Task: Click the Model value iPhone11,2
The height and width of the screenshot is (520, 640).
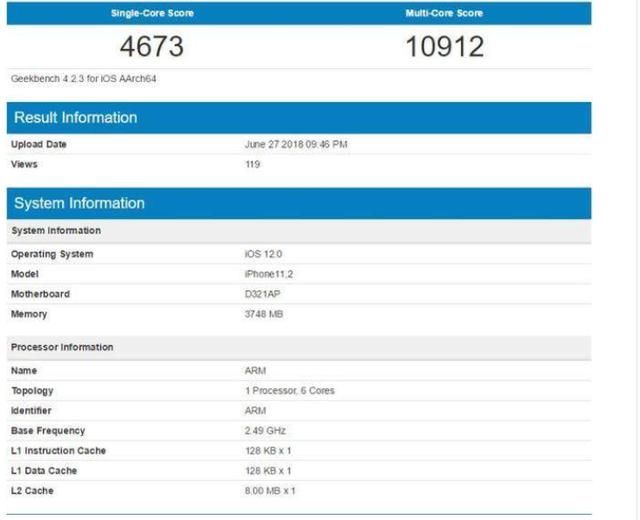Action: (270, 274)
